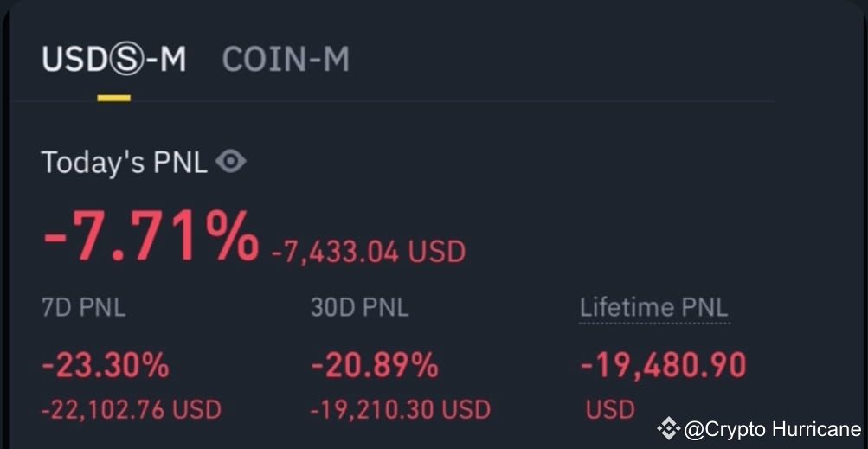Click the -19,480.90 lifetime value
868x449 pixels.
pyautogui.click(x=663, y=365)
